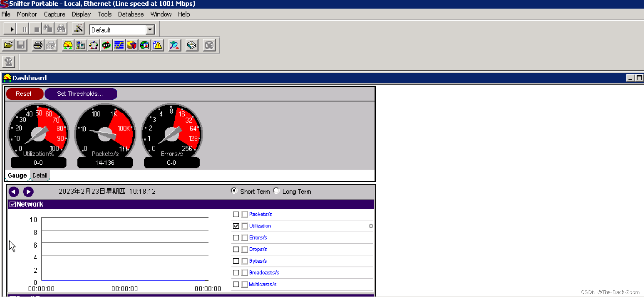Viewport: 644px width, 297px height.
Task: Click the Drops/s link
Action: click(x=258, y=249)
